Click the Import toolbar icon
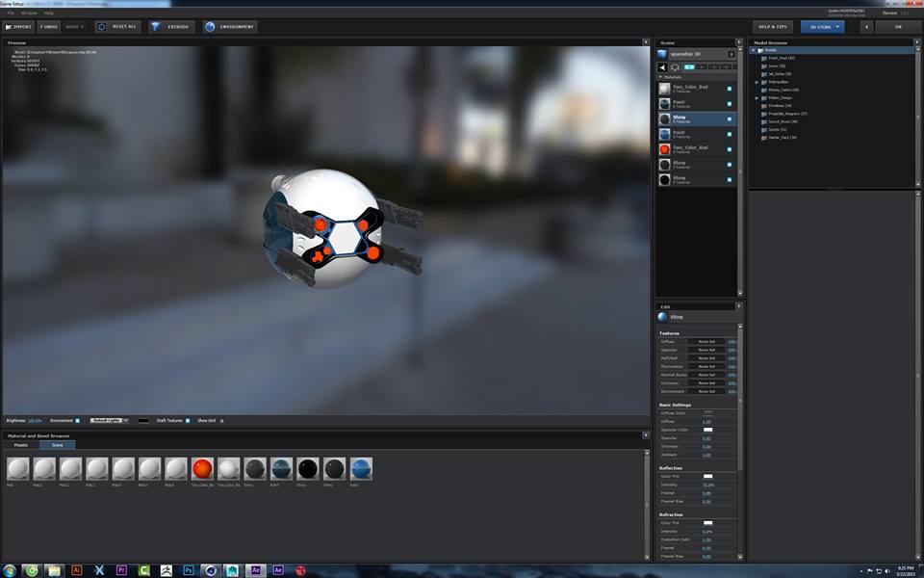The width and height of the screenshot is (924, 578). (10, 27)
